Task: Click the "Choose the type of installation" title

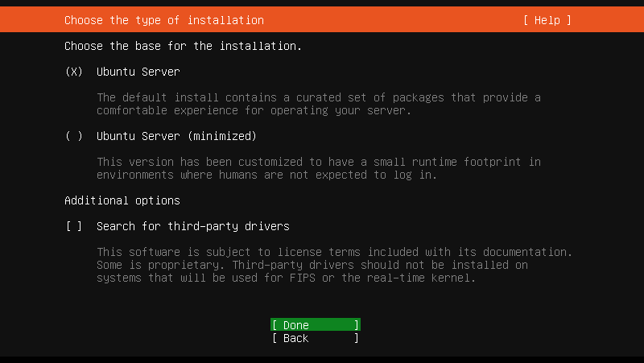Action: coord(163,20)
